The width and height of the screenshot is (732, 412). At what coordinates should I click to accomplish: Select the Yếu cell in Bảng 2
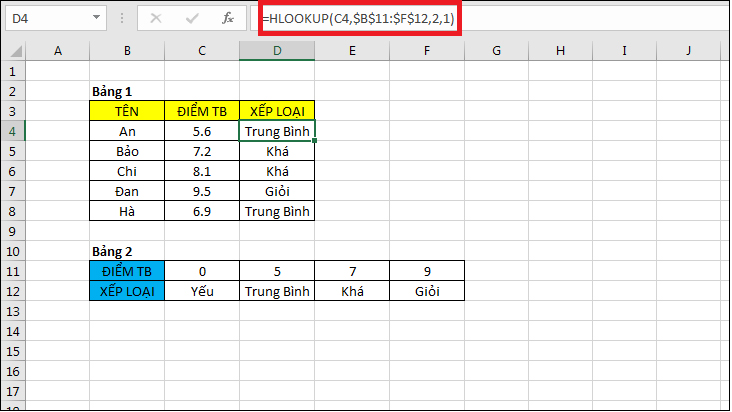[202, 291]
